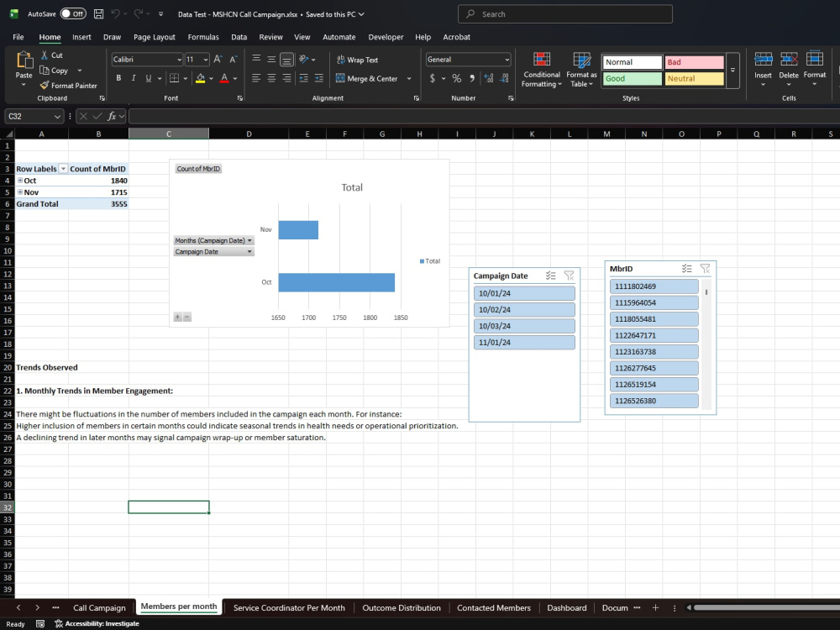Click Center horizontal alignment icon
Screen dimensions: 840x630
point(271,78)
